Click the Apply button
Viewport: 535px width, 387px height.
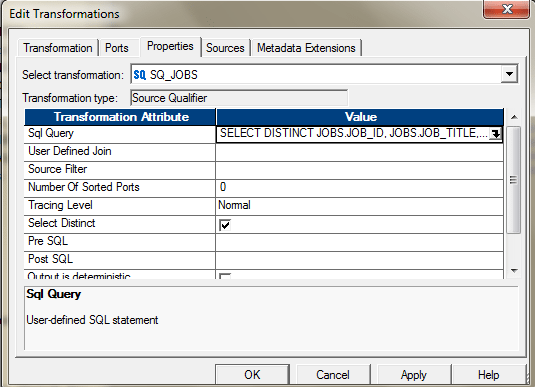pyautogui.click(x=414, y=375)
